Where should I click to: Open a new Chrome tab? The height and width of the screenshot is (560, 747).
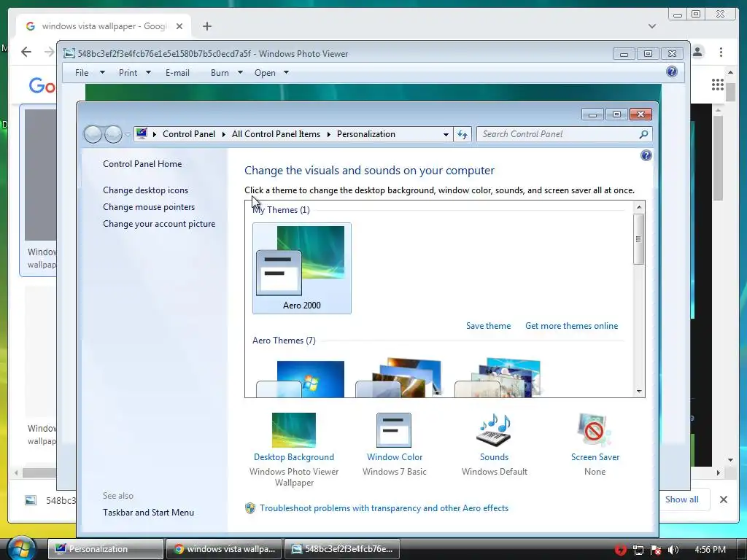pyautogui.click(x=206, y=26)
